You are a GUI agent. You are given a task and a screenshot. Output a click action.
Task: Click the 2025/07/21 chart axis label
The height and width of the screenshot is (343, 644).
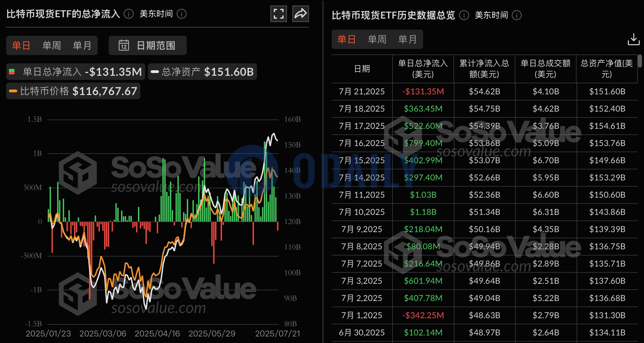pos(278,334)
